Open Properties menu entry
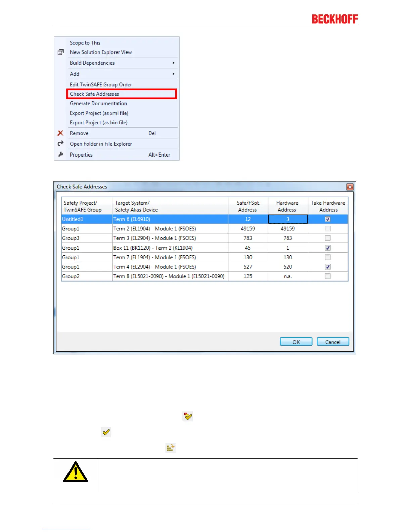Screen dimensions: 411x532 (x=123, y=154)
